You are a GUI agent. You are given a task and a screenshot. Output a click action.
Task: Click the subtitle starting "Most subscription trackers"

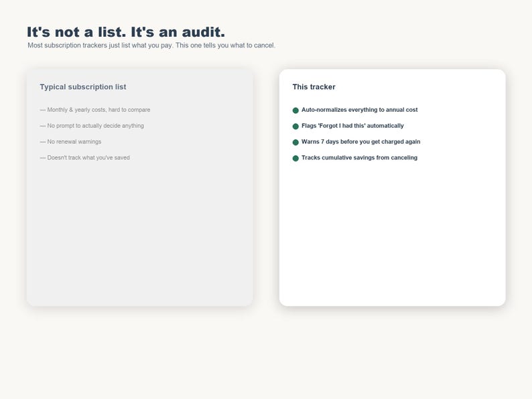click(x=151, y=46)
